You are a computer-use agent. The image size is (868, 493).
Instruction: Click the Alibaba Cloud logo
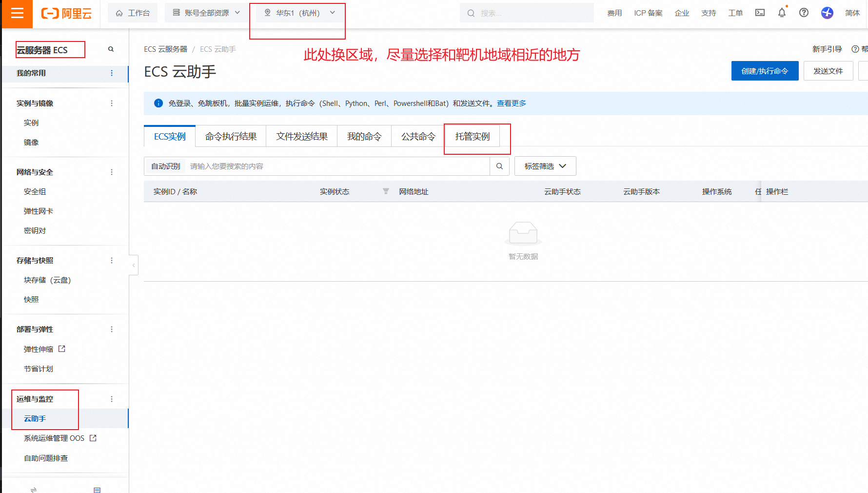66,13
